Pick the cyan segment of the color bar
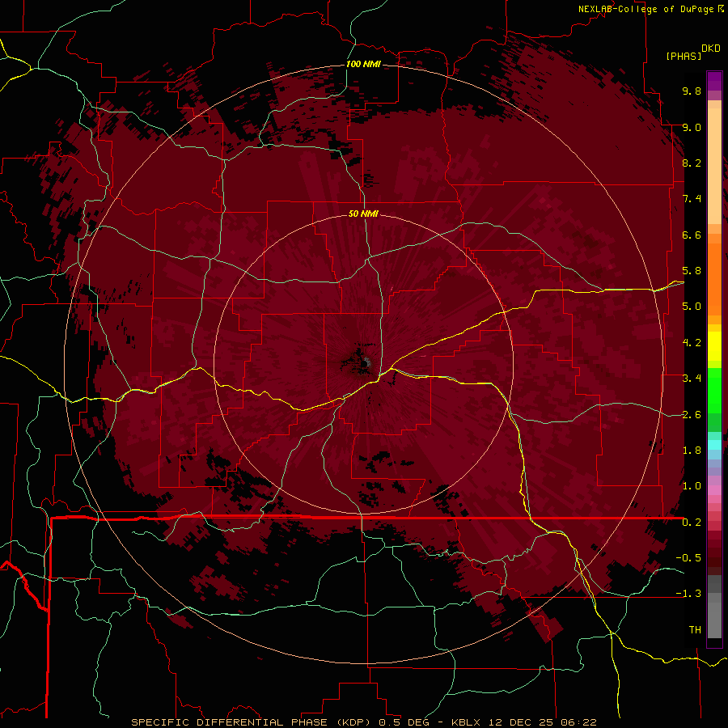This screenshot has width=728, height=728. [x=714, y=445]
